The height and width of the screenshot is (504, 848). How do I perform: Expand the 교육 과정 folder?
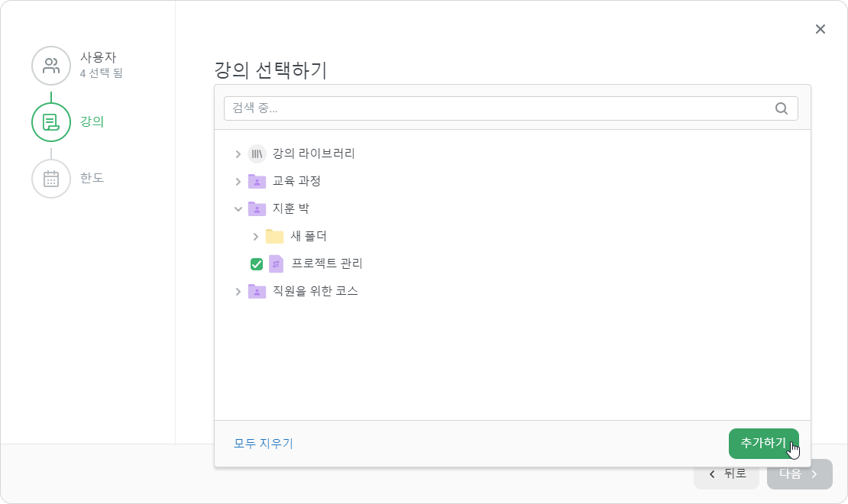[x=238, y=182]
